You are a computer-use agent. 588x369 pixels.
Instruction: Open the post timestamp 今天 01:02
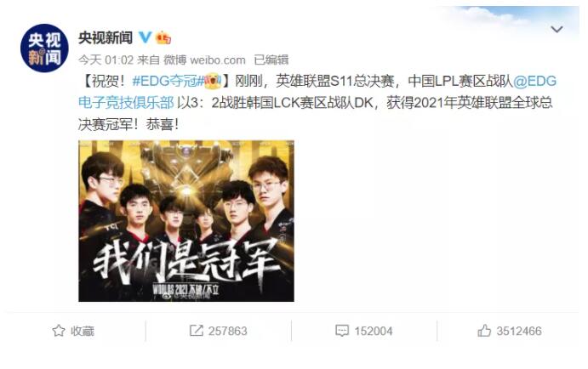106,60
